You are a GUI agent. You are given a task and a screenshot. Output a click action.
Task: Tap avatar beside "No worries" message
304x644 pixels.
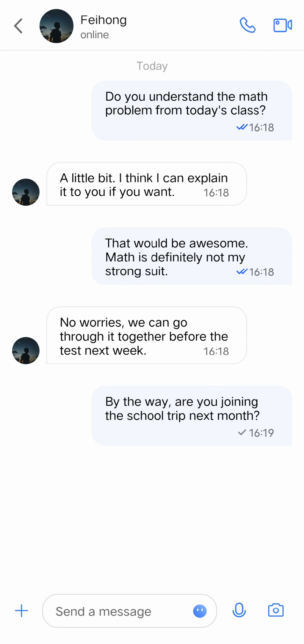pyautogui.click(x=26, y=350)
